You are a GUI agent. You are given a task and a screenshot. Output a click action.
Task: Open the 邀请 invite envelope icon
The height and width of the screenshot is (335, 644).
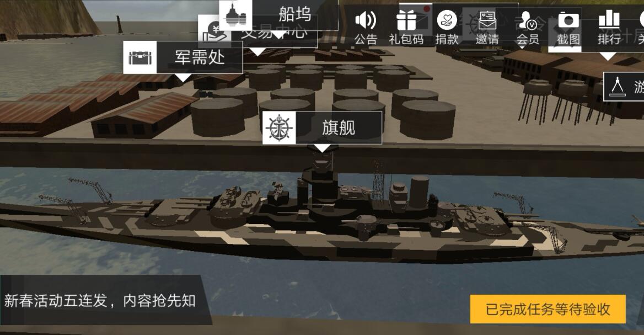[487, 20]
